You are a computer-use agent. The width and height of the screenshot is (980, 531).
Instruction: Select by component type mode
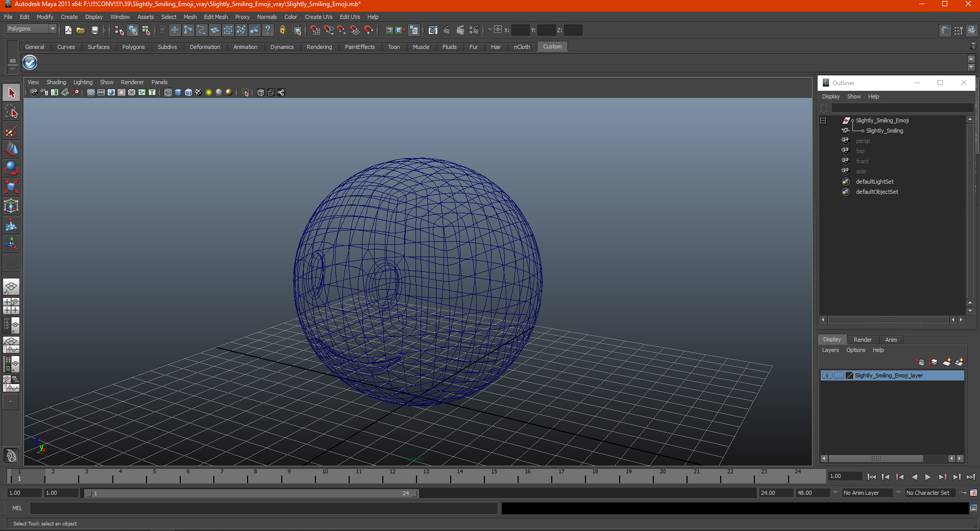(x=146, y=30)
